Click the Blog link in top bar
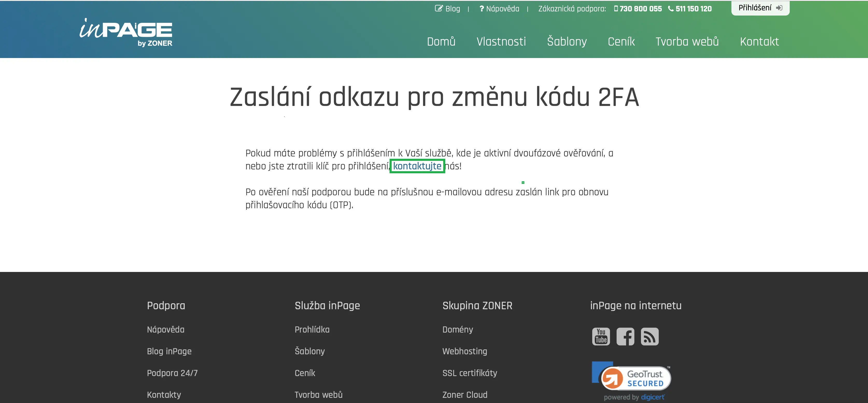Image resolution: width=868 pixels, height=403 pixels. pyautogui.click(x=448, y=8)
